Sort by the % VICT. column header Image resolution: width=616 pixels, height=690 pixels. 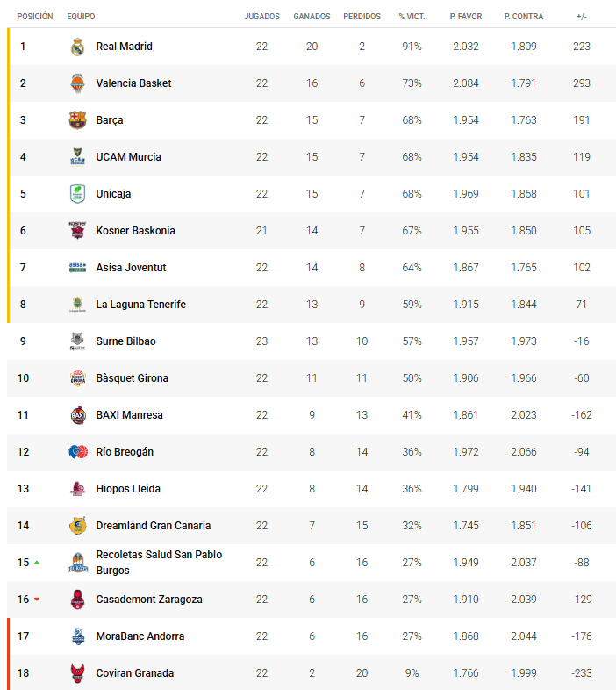pos(412,17)
